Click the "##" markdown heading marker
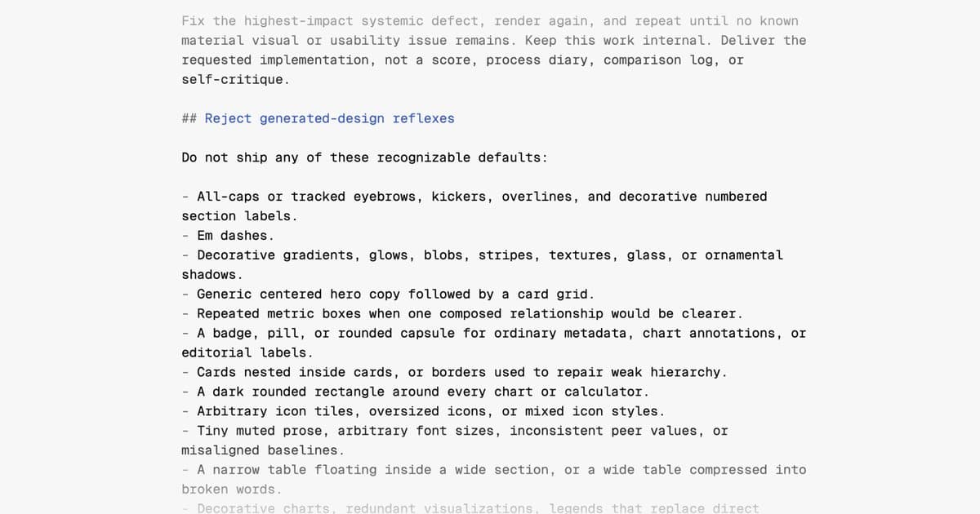980x514 pixels. [189, 118]
